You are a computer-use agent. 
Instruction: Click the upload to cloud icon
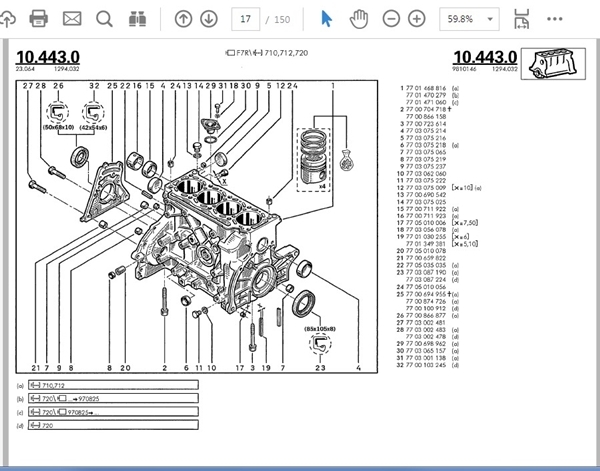pos(7,19)
